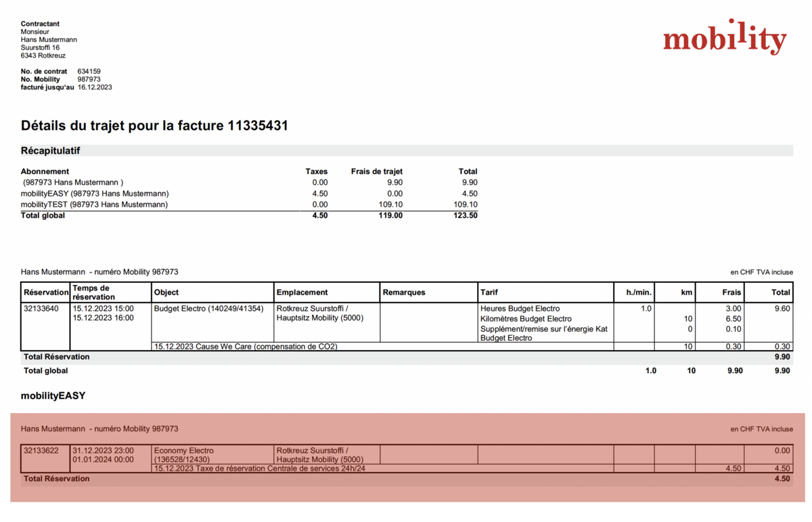This screenshot has height=522, width=812.
Task: Select the "Tarif" column header
Action: (x=489, y=292)
